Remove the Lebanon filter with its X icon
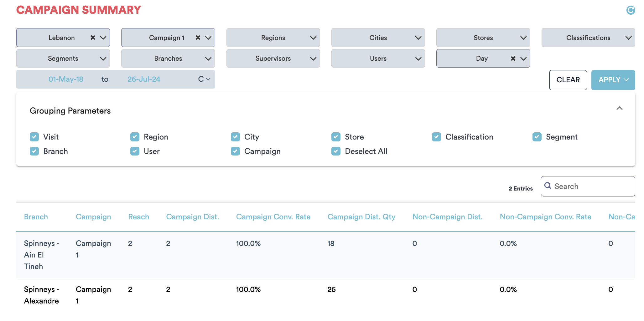 click(93, 38)
